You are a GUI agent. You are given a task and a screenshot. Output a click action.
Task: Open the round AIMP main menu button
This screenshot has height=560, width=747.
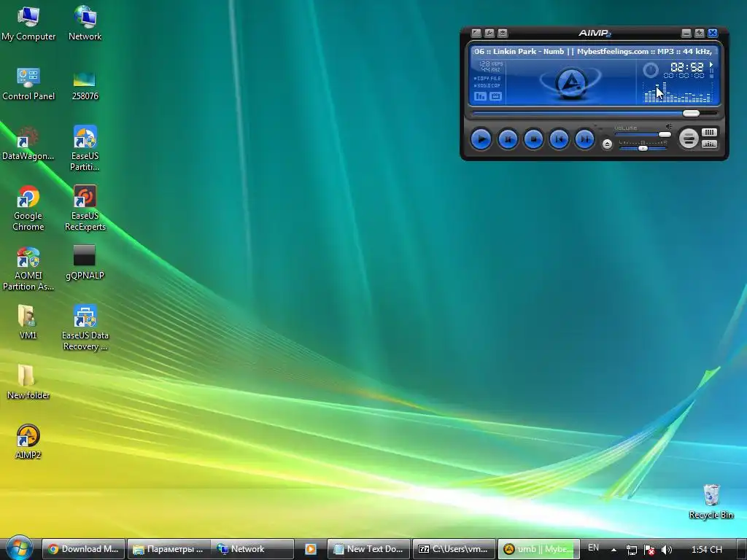point(689,139)
